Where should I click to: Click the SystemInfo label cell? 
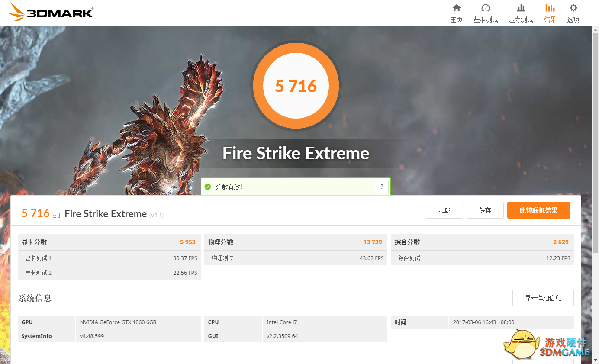pyautogui.click(x=46, y=336)
